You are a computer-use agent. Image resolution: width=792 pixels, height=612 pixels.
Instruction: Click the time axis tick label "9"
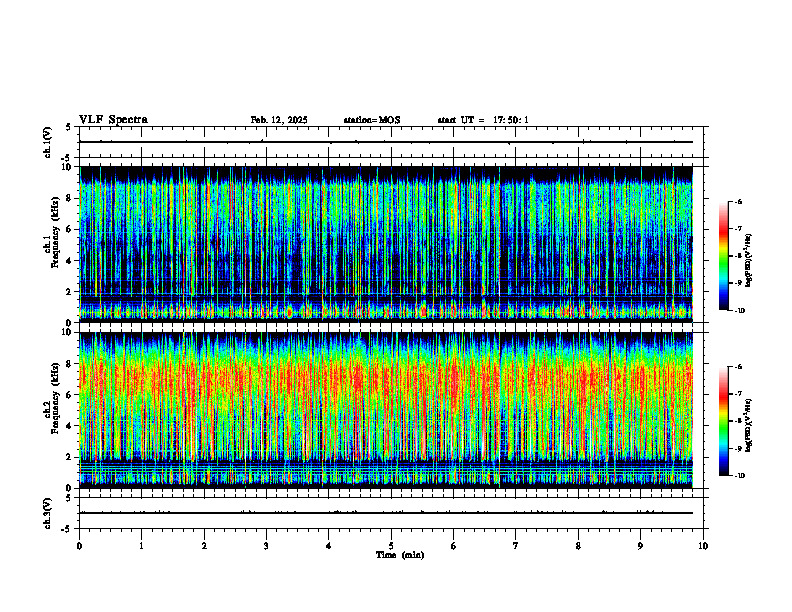[x=640, y=546]
